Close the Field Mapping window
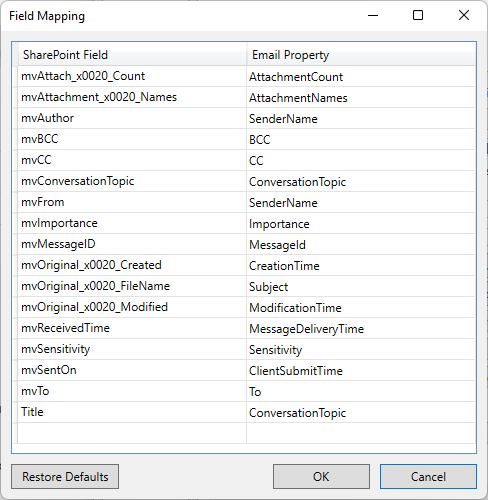 (x=464, y=15)
